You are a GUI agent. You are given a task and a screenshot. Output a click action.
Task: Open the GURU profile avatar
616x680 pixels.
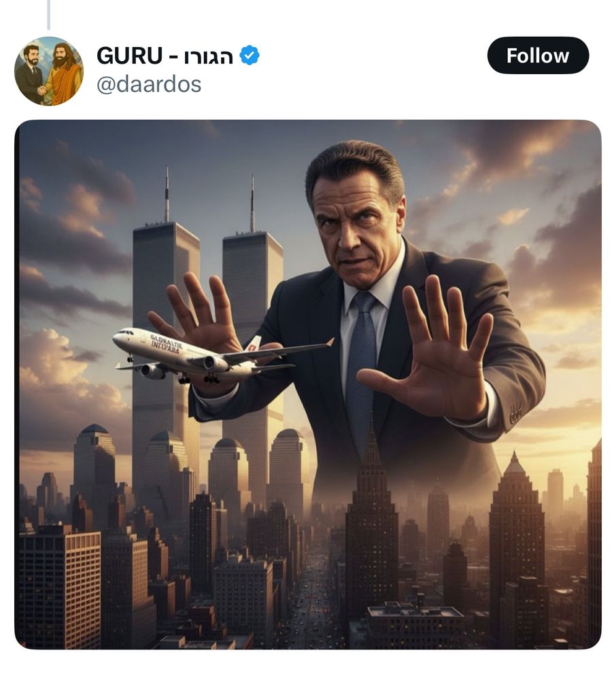(x=49, y=71)
